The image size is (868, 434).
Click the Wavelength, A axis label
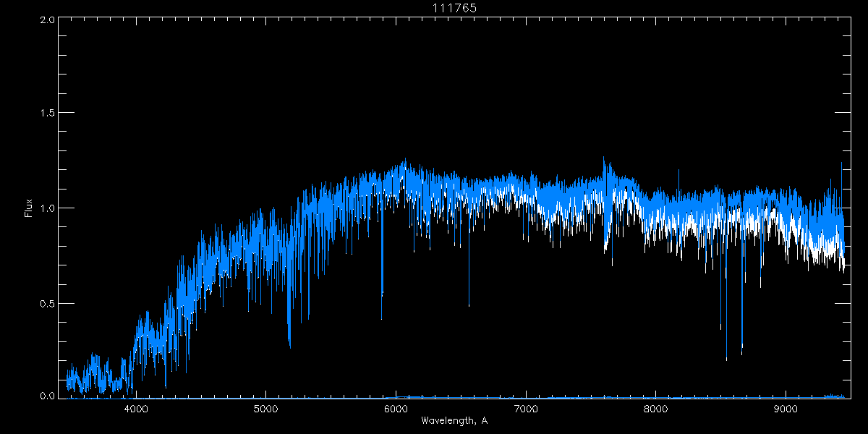click(454, 421)
